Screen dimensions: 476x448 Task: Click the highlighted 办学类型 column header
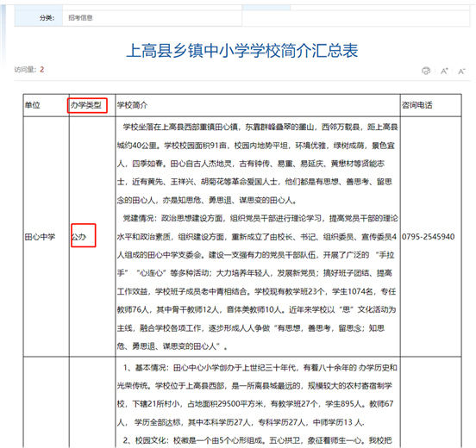[x=87, y=105]
